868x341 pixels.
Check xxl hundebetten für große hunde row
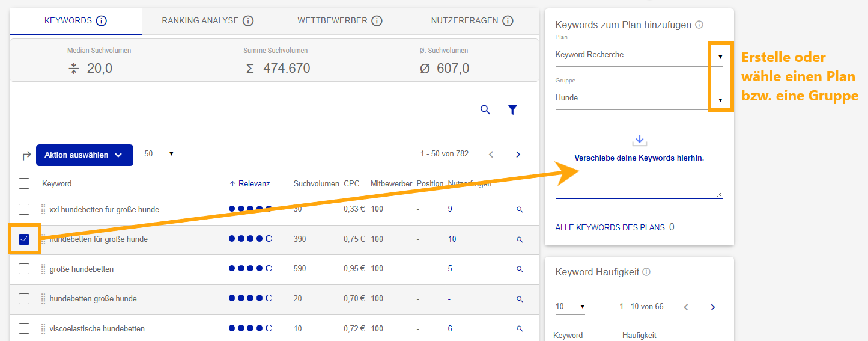pyautogui.click(x=24, y=209)
